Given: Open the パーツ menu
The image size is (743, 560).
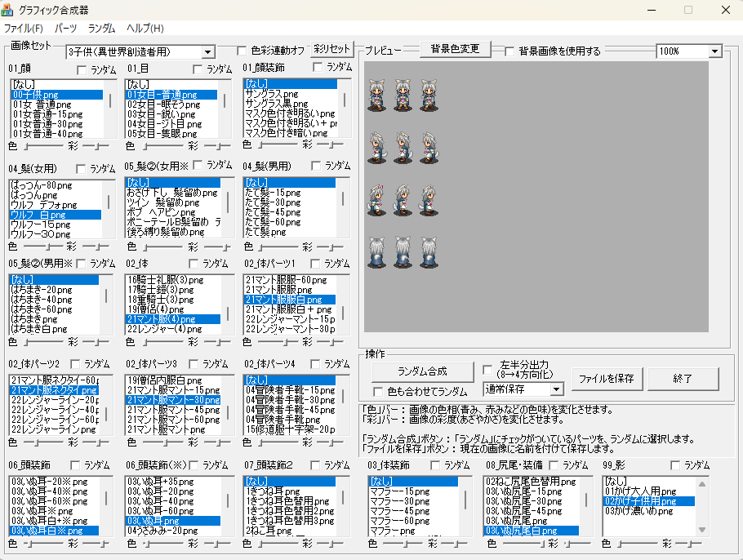Looking at the screenshot, I should tap(65, 28).
